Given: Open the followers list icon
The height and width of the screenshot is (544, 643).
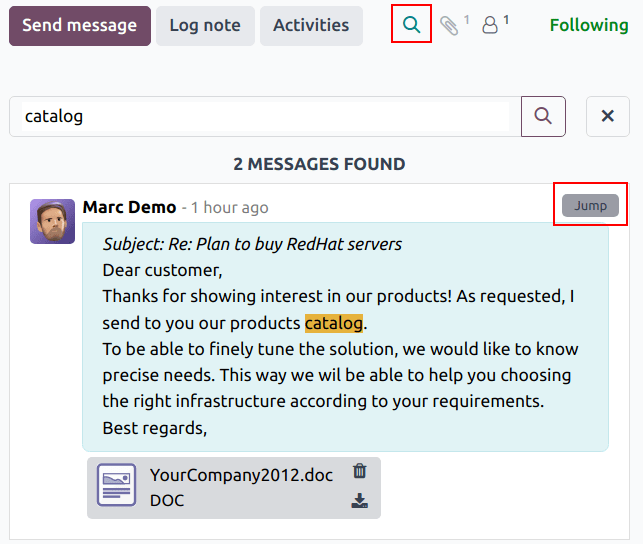Looking at the screenshot, I should coord(491,25).
